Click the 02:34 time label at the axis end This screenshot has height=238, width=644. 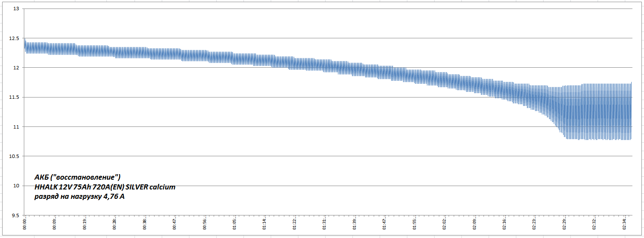click(x=624, y=224)
